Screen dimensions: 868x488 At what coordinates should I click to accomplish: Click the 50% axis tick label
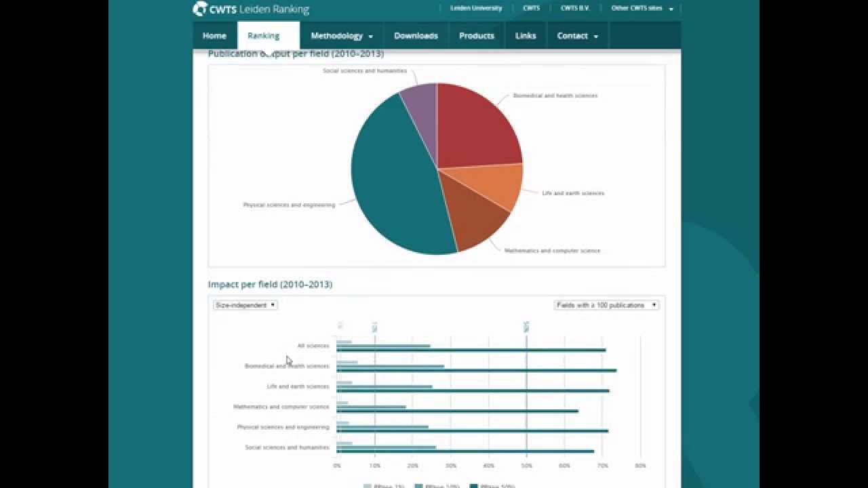point(527,466)
